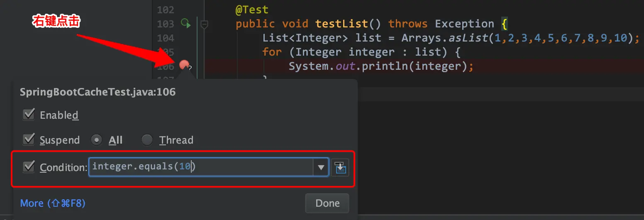Image resolution: width=644 pixels, height=220 pixels.
Task: Toggle the Suspend checkbox
Action: point(29,139)
